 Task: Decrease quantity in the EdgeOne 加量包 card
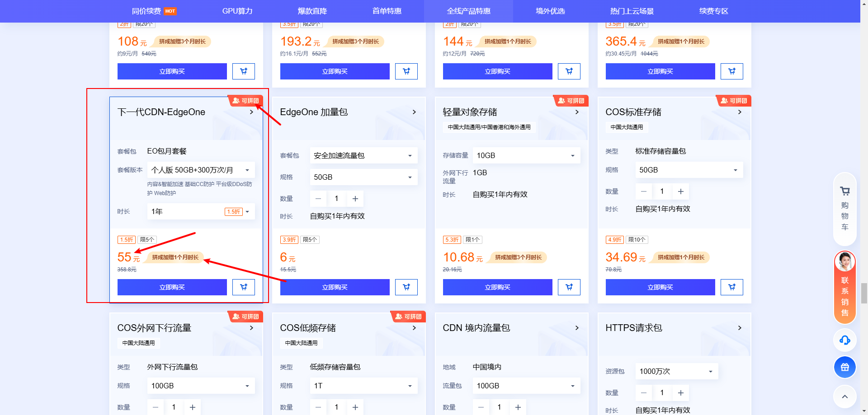(x=318, y=199)
